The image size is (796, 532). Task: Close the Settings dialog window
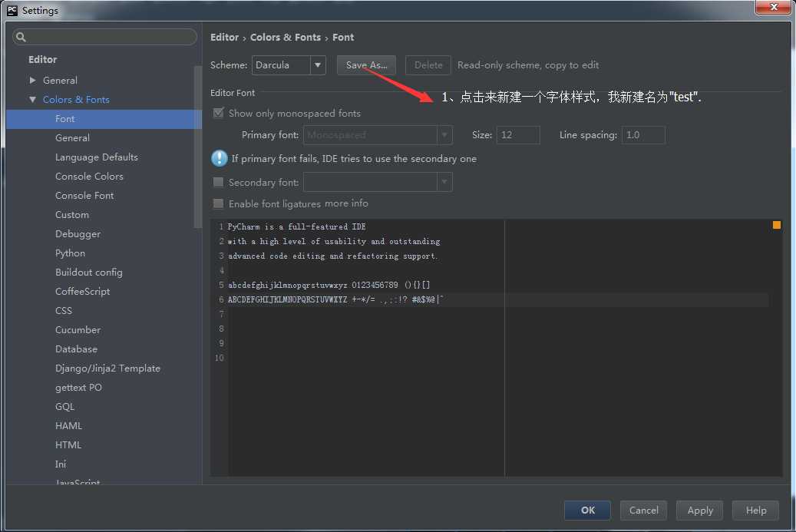[x=773, y=7]
